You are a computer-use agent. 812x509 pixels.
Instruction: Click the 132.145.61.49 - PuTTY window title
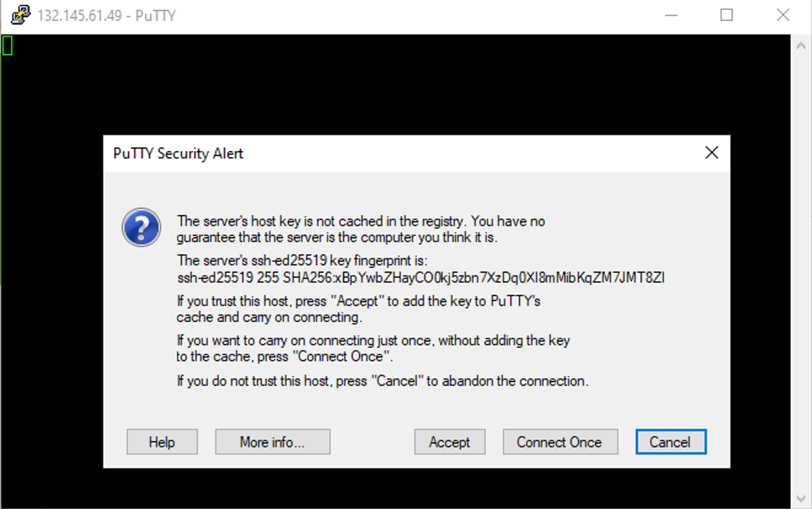pyautogui.click(x=106, y=15)
